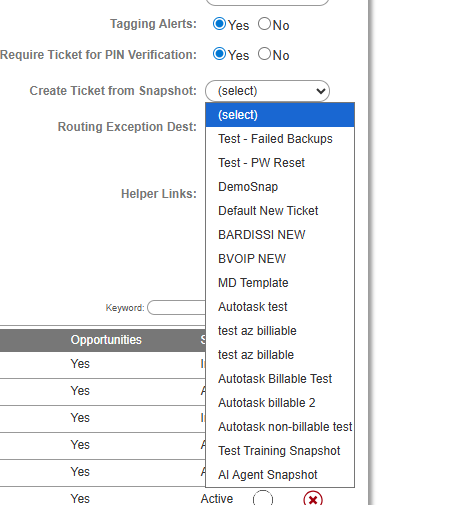Choose No for Require Ticket PIN Verification
The image size is (458, 505).
(x=264, y=54)
